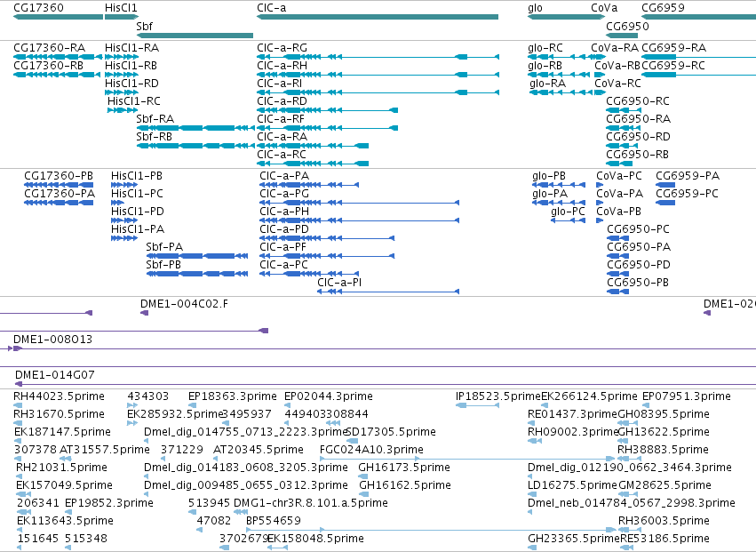This screenshot has height=552, width=756.
Task: Select protein label Sbf-PA
Action: click(x=164, y=247)
